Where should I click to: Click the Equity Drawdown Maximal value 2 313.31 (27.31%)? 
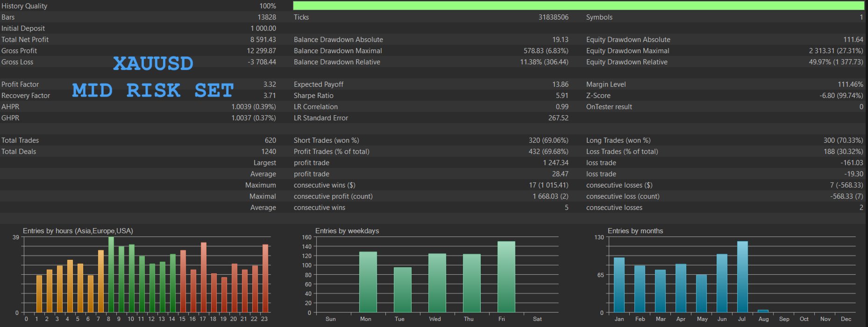[836, 51]
